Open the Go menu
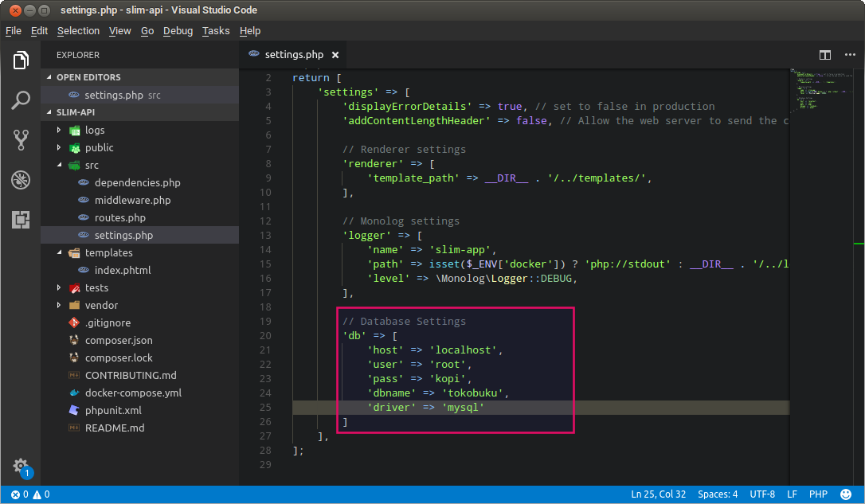 pos(147,30)
